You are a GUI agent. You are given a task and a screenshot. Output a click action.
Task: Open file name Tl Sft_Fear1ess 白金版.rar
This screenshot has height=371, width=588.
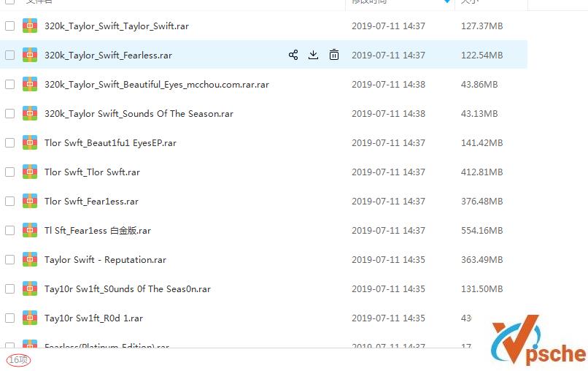click(x=98, y=230)
